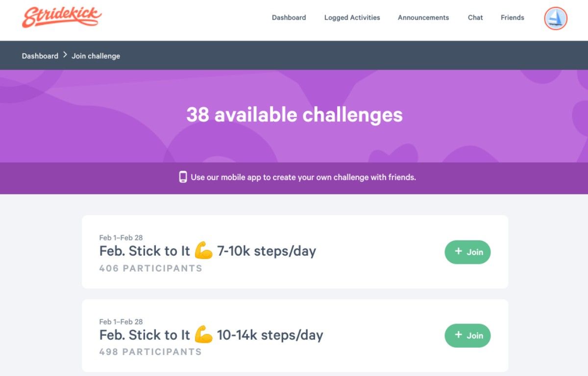Open the sailboat profile avatar

point(555,19)
